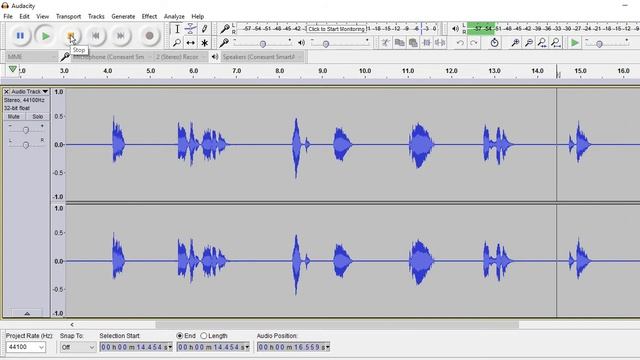This screenshot has width=640, height=360.
Task: Select the Zoom magnifier tool
Action: (x=177, y=42)
